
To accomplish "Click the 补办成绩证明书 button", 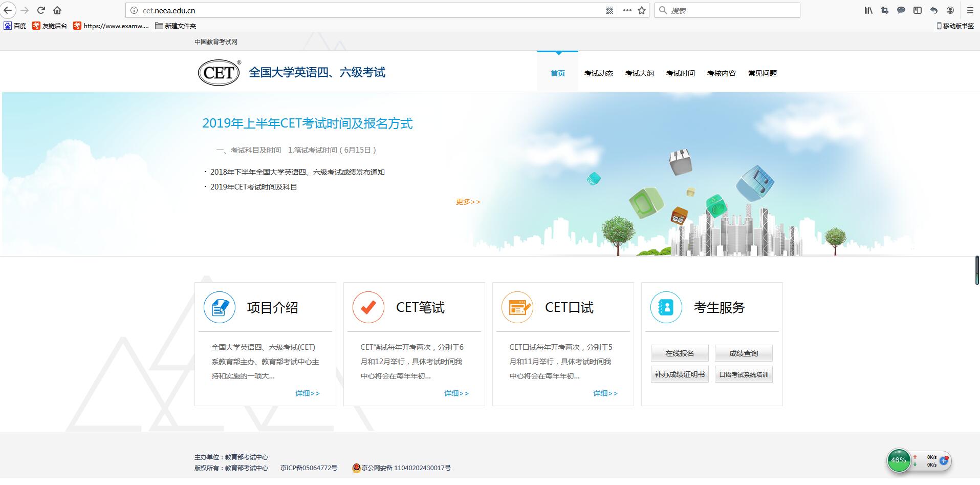I will [680, 374].
